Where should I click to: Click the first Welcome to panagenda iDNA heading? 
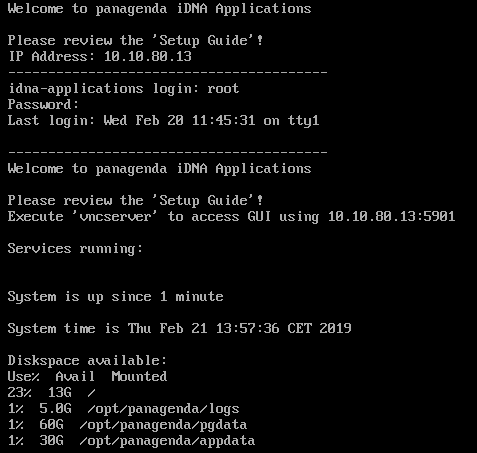point(159,9)
